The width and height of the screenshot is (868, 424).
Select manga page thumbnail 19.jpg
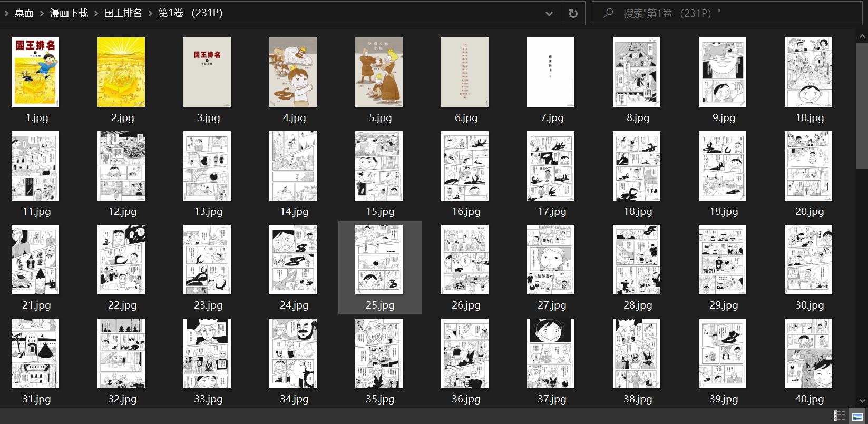coord(723,166)
